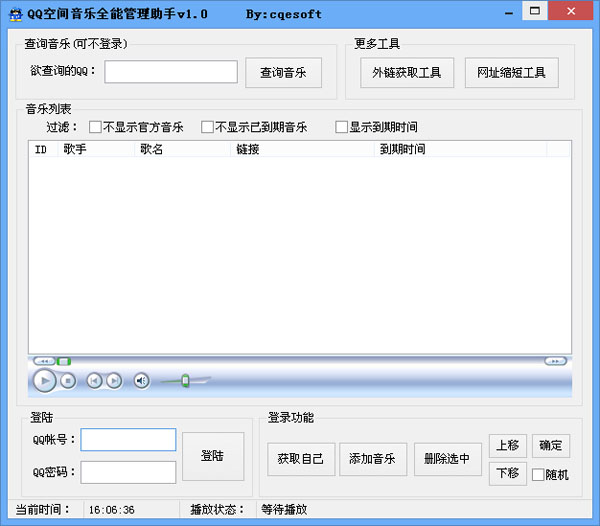This screenshot has height=526, width=600.
Task: Click the 添加音乐 button
Action: pyautogui.click(x=373, y=459)
